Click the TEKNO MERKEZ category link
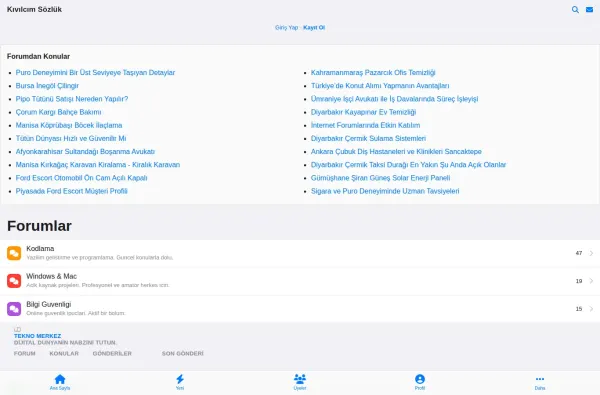Image resolution: width=600 pixels, height=395 pixels. point(38,336)
